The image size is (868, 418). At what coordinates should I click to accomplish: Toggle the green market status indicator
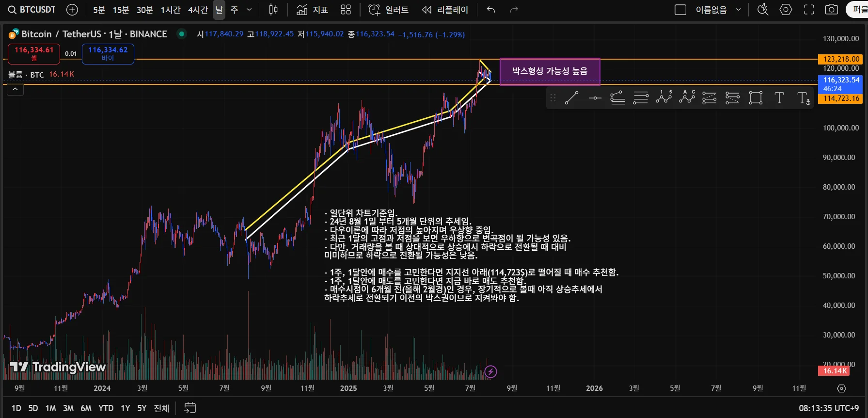(x=182, y=34)
